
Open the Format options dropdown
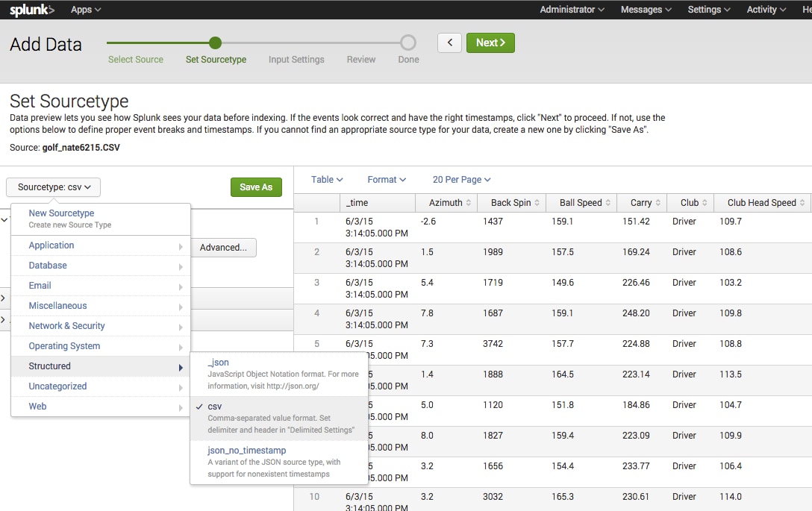(387, 180)
